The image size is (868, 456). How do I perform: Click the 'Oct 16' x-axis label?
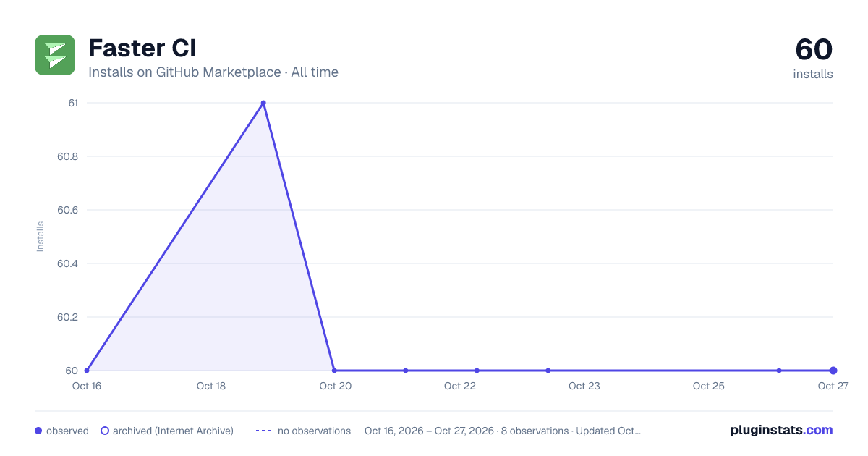pyautogui.click(x=87, y=386)
